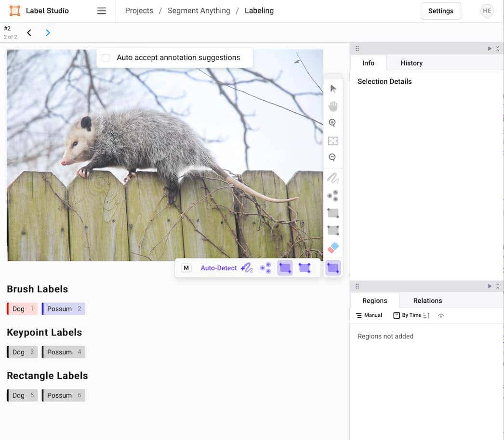Select the eraser tool

[x=333, y=247]
